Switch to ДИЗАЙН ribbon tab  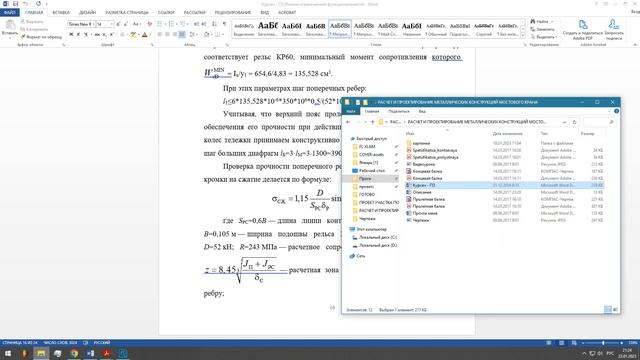click(87, 13)
